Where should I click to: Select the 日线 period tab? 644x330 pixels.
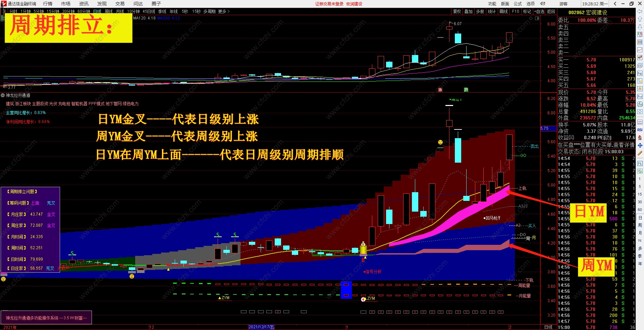[97, 11]
